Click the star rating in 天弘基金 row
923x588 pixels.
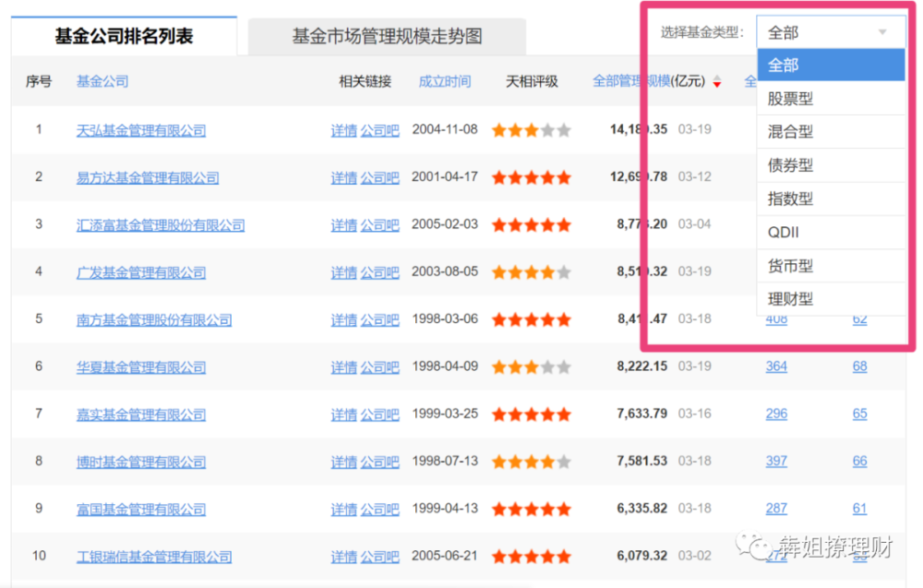[x=532, y=130]
